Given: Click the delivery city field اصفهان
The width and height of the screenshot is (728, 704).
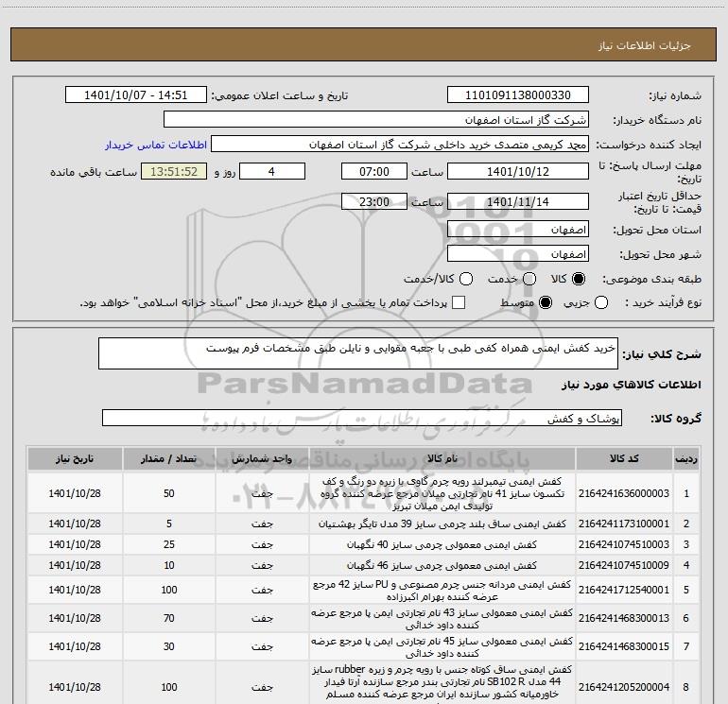Looking at the screenshot, I should pos(518,254).
